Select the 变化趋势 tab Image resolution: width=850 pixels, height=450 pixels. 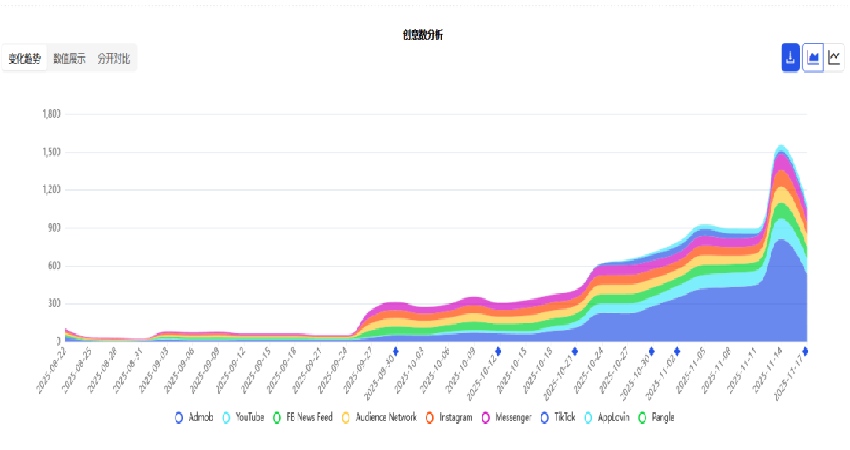coord(25,59)
